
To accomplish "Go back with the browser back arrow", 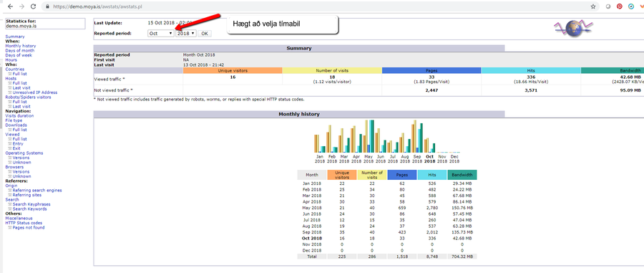I will coord(11,6).
